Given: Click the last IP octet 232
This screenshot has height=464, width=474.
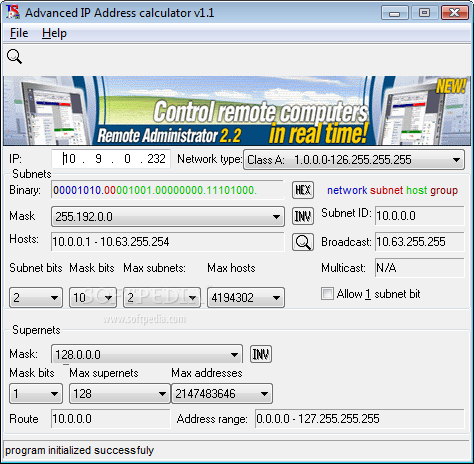Looking at the screenshot, I should tap(156, 159).
